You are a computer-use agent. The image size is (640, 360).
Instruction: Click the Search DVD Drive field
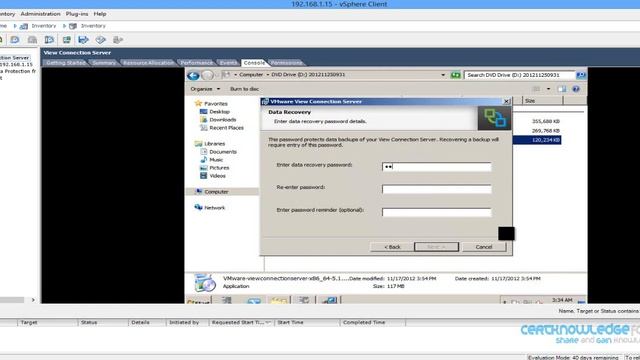tap(519, 75)
